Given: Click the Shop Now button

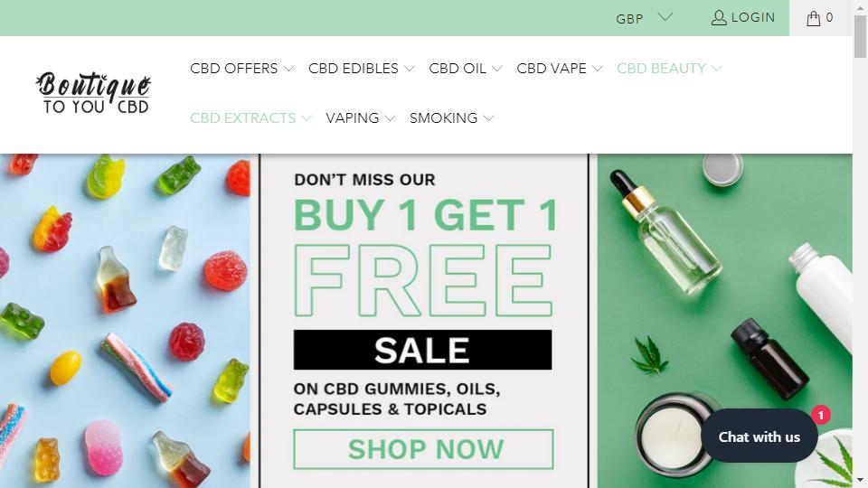Looking at the screenshot, I should [423, 449].
